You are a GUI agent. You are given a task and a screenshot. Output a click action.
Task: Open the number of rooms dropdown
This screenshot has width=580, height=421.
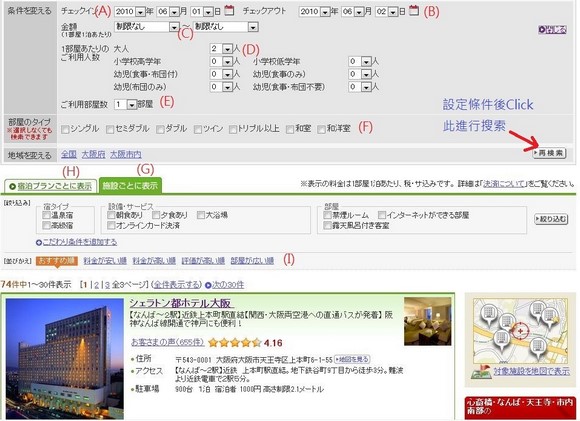[125, 105]
